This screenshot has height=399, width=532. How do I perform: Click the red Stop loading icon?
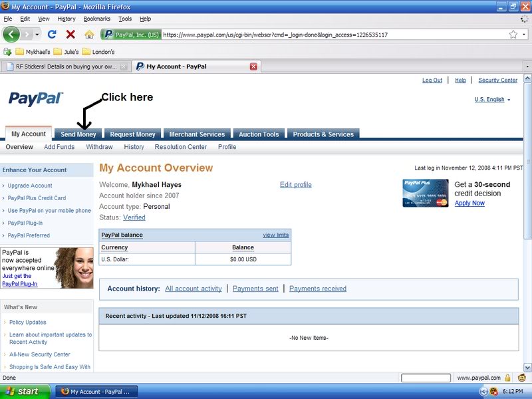(x=70, y=35)
